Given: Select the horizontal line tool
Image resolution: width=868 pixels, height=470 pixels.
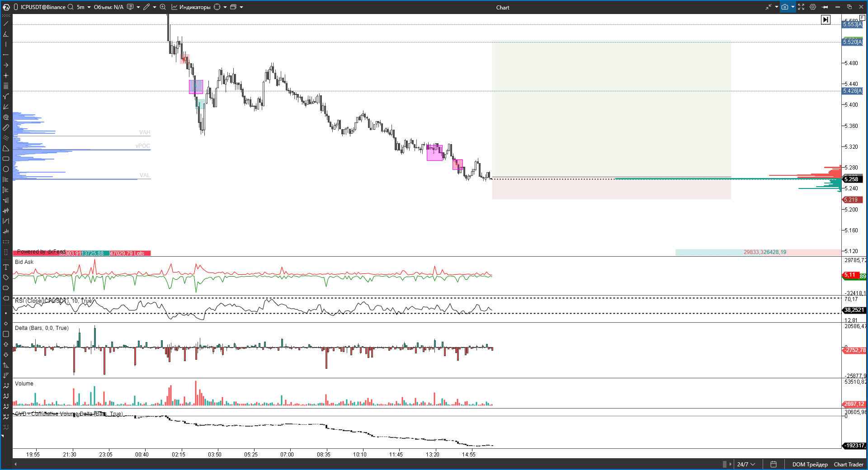Looking at the screenshot, I should 6,55.
